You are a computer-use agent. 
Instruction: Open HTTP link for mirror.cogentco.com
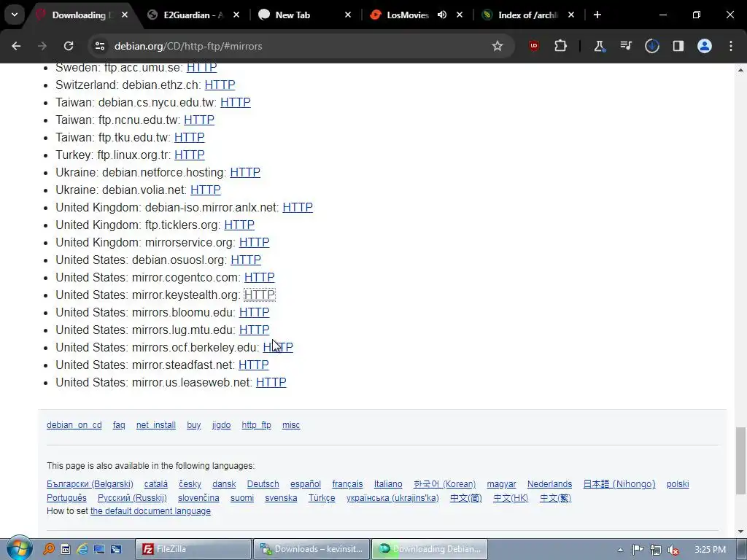(x=259, y=278)
